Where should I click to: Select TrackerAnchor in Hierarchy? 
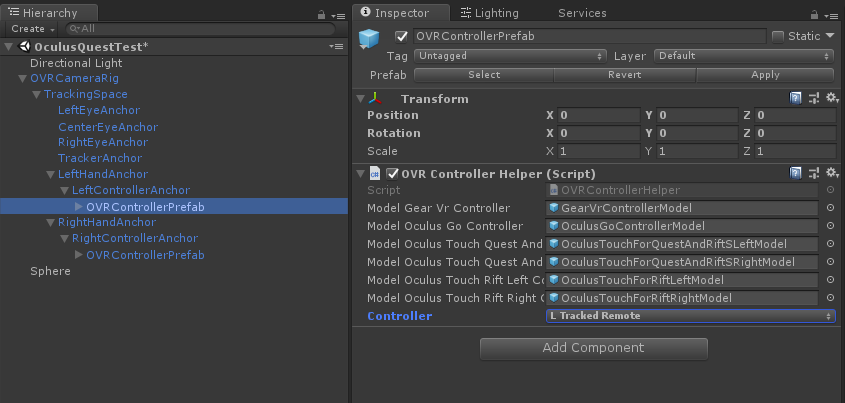(100, 158)
